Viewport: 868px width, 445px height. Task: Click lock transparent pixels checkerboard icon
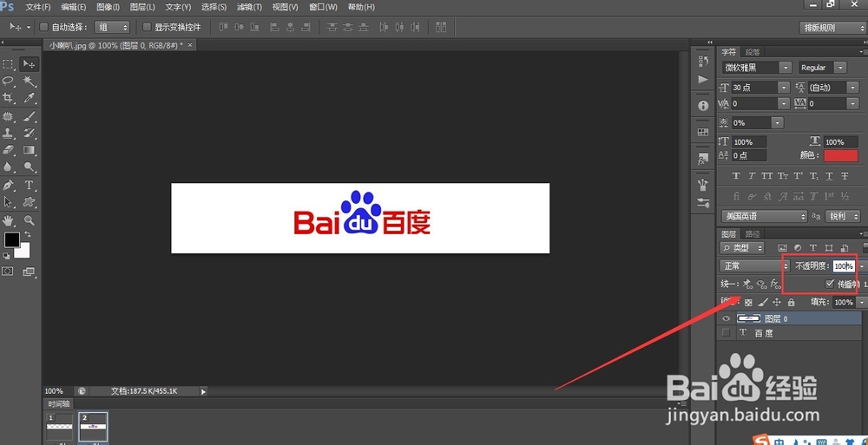pos(748,302)
